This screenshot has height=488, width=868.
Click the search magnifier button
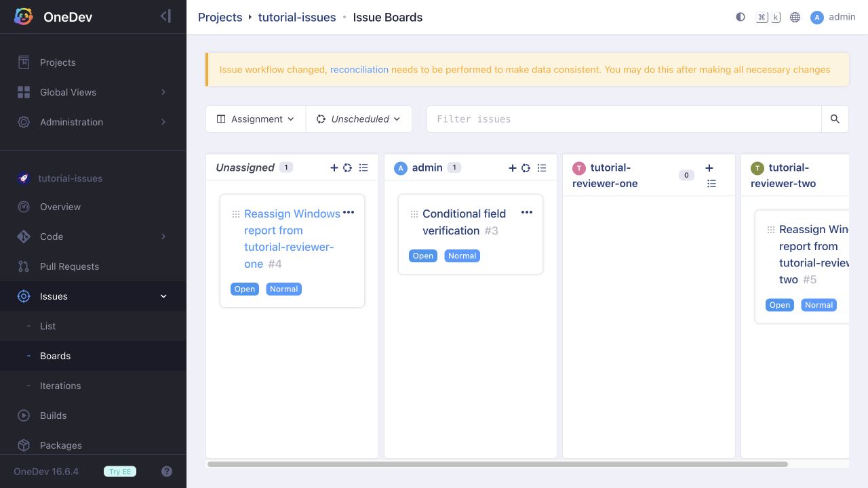[835, 119]
